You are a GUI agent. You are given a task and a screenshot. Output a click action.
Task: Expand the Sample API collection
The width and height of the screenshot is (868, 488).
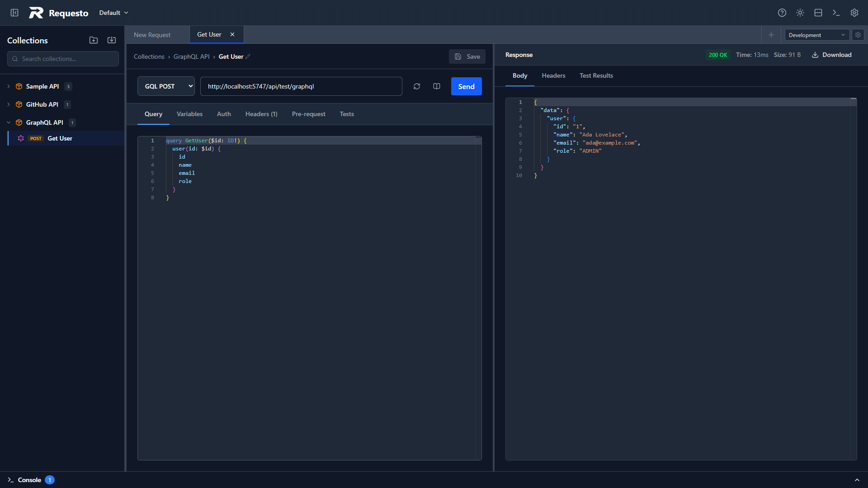(9, 86)
